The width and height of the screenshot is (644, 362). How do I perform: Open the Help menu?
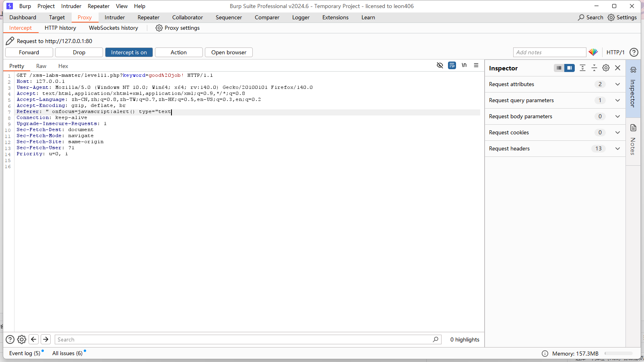coord(140,6)
